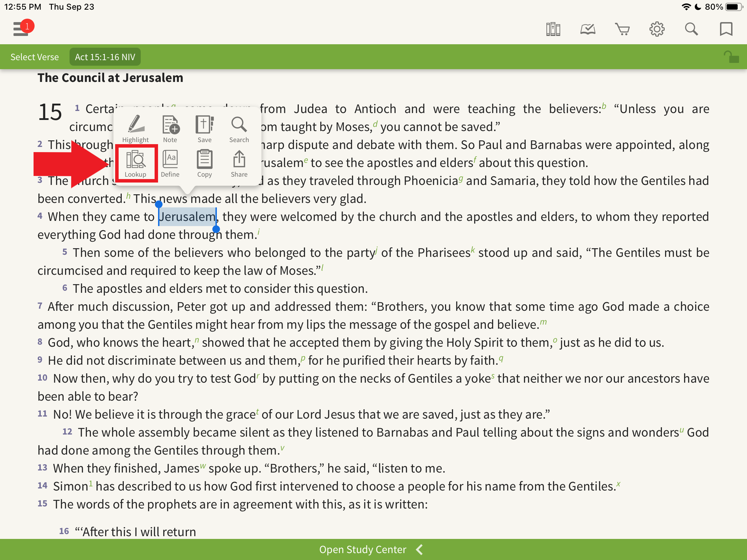Tap the bookmark icon

(726, 29)
